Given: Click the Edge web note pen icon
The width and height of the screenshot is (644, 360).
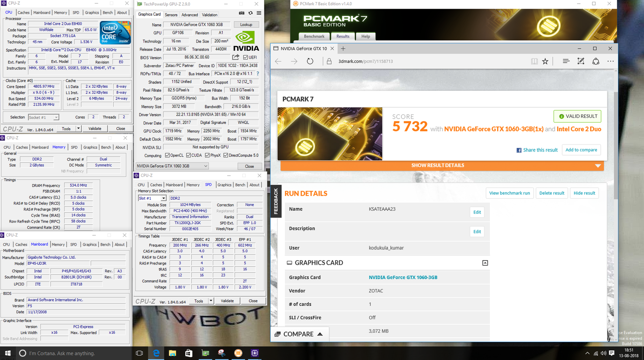Looking at the screenshot, I should (581, 61).
